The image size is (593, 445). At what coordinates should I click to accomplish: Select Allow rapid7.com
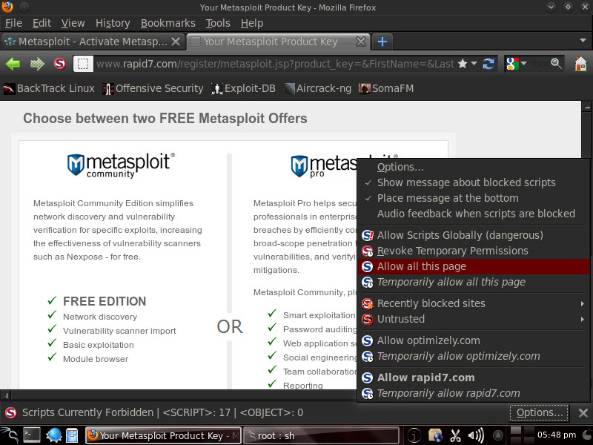[x=473, y=377]
